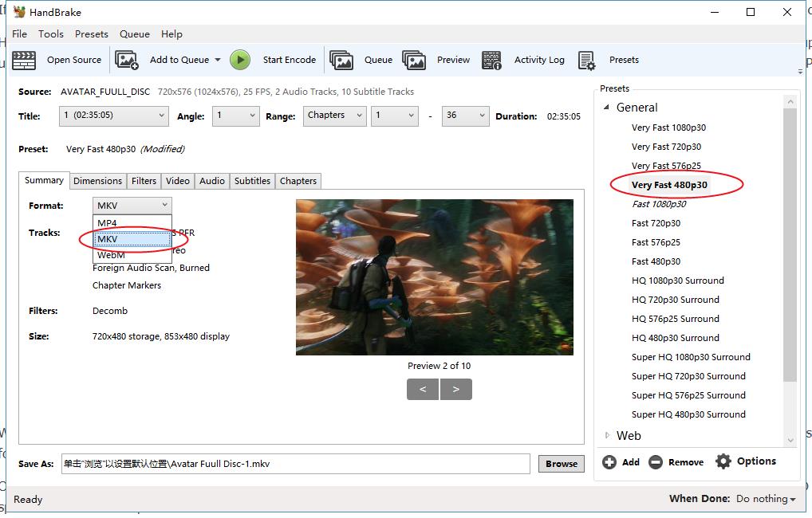Click the Activity Log label
812x518 pixels.
point(539,60)
